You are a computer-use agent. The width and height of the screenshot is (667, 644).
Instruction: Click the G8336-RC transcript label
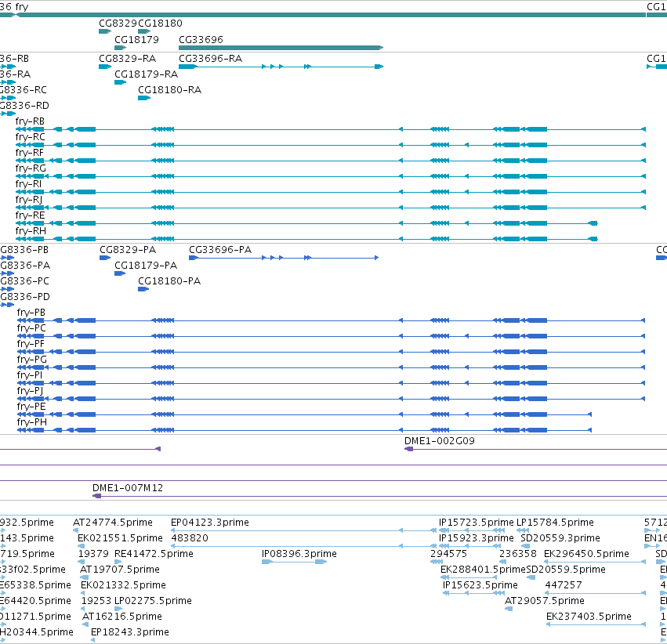(24, 89)
